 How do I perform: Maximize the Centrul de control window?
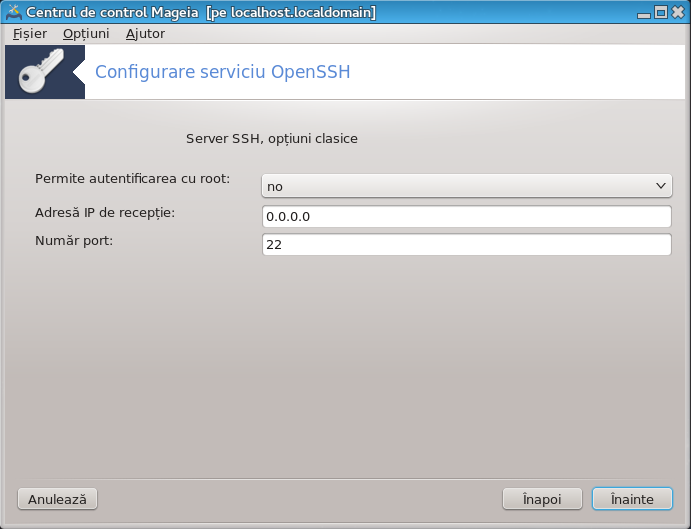pos(661,12)
